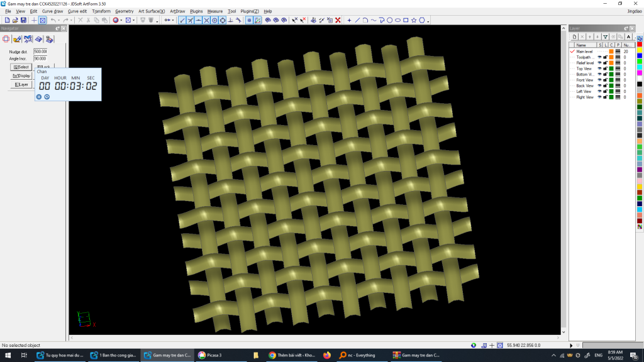Open the Measure menu
The height and width of the screenshot is (362, 644).
(215, 11)
